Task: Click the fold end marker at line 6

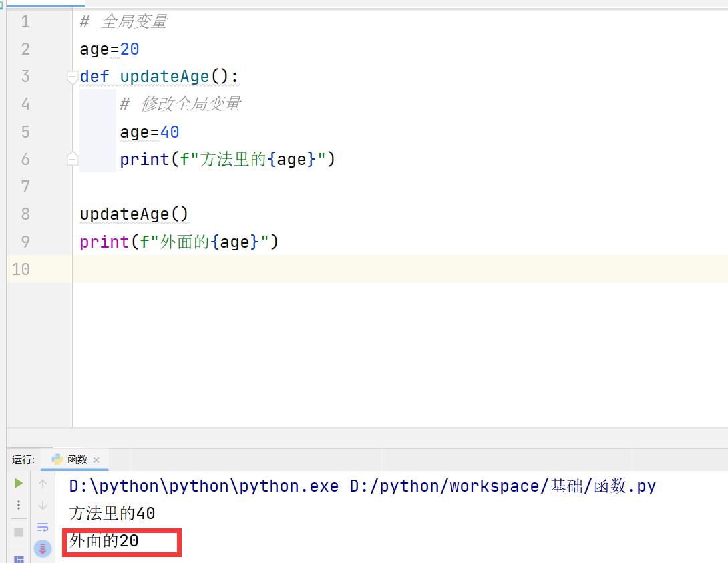Action: (73, 159)
